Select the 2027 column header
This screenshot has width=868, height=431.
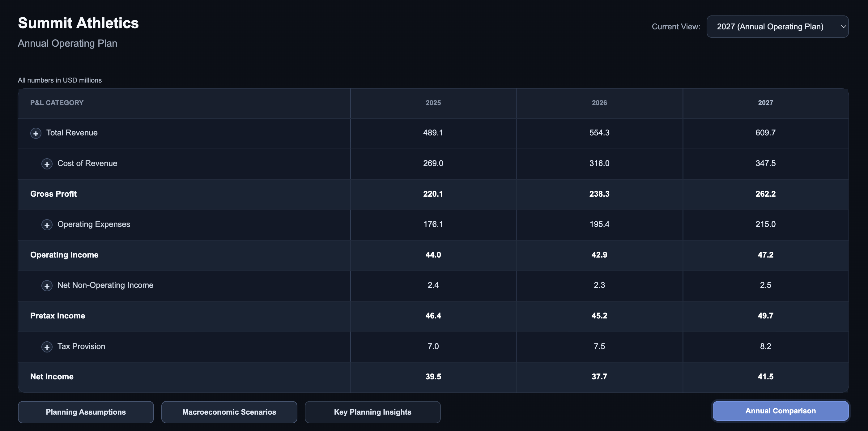[x=765, y=103]
